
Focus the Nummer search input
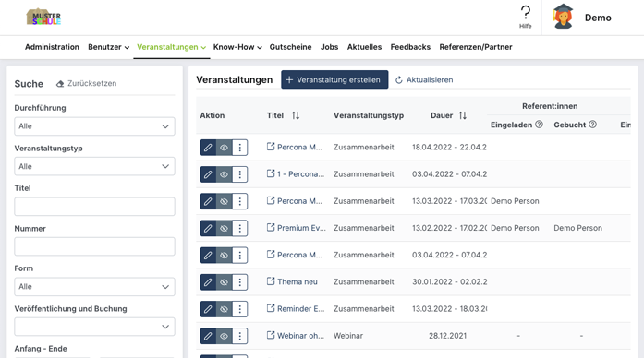(94, 246)
